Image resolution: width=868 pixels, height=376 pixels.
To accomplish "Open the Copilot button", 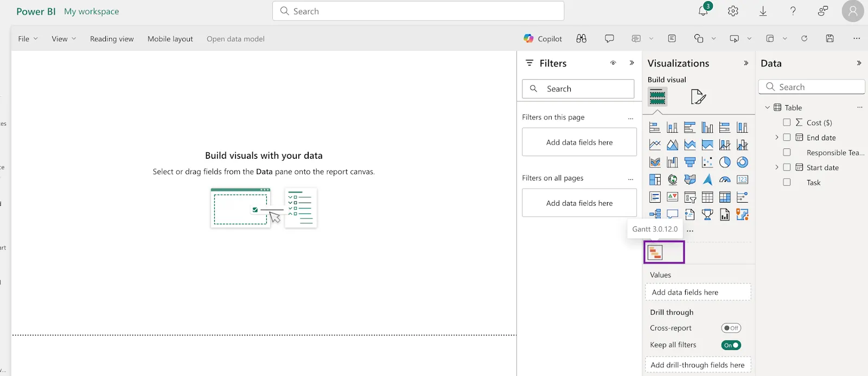I will (x=542, y=38).
